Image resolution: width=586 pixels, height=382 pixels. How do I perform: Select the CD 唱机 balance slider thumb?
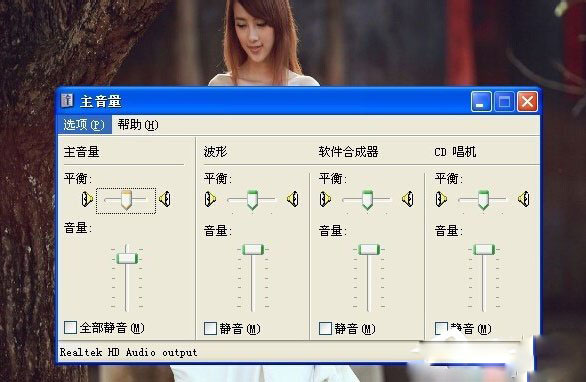(x=484, y=200)
